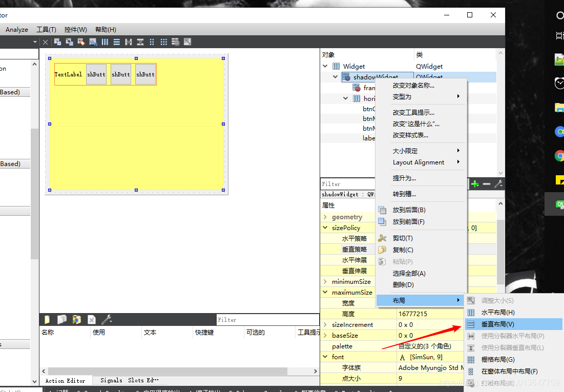Viewport: 564px width, 392px height.
Task: Click the object inspector Filter field
Action: click(347, 184)
